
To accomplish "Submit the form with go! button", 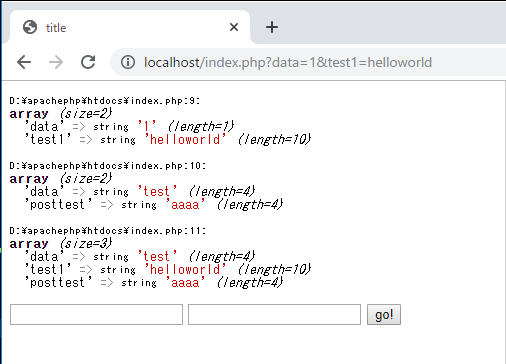I will click(384, 314).
